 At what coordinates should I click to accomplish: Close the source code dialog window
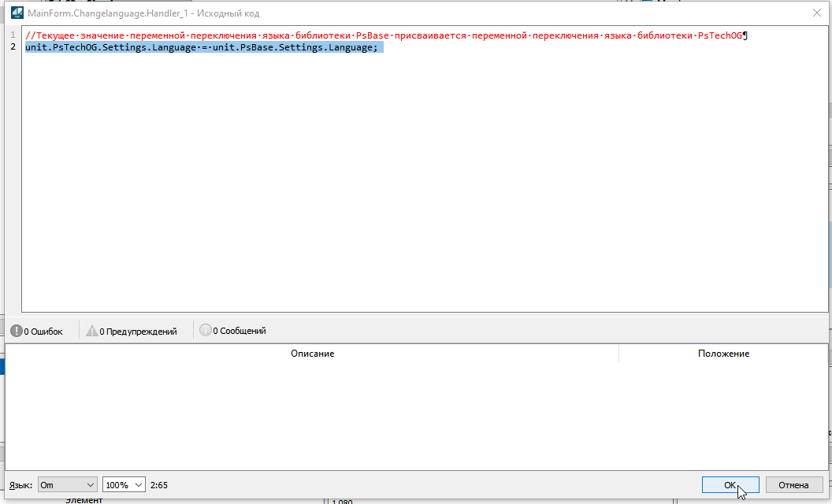(815, 13)
